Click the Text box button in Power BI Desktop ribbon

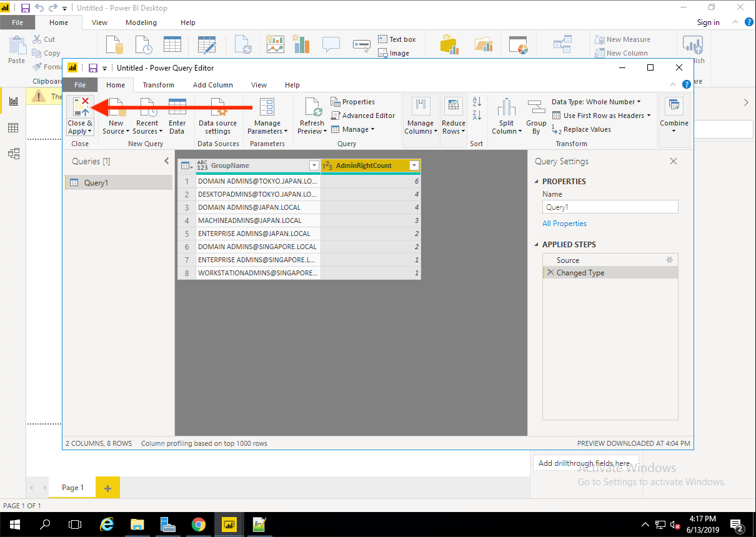[x=397, y=39]
